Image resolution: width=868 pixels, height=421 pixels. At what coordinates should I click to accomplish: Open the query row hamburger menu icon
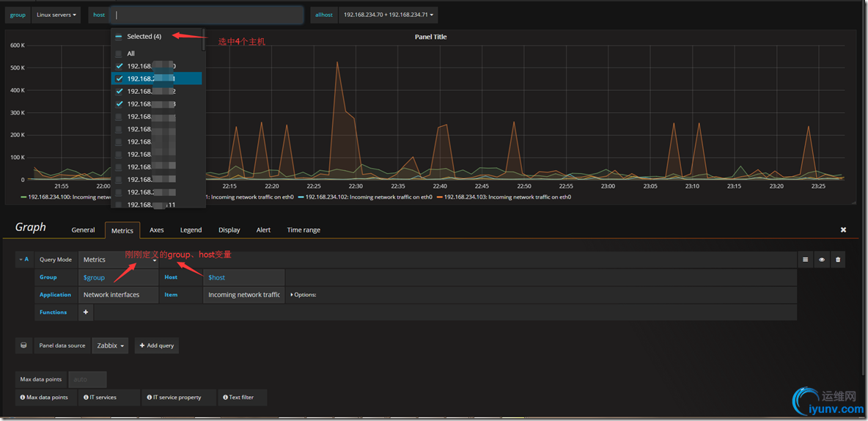click(x=805, y=259)
